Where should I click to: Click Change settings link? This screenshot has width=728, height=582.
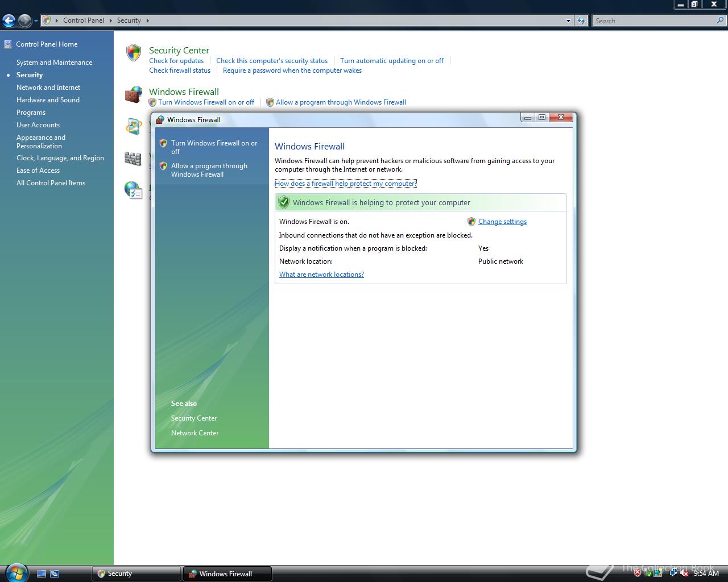tap(502, 222)
